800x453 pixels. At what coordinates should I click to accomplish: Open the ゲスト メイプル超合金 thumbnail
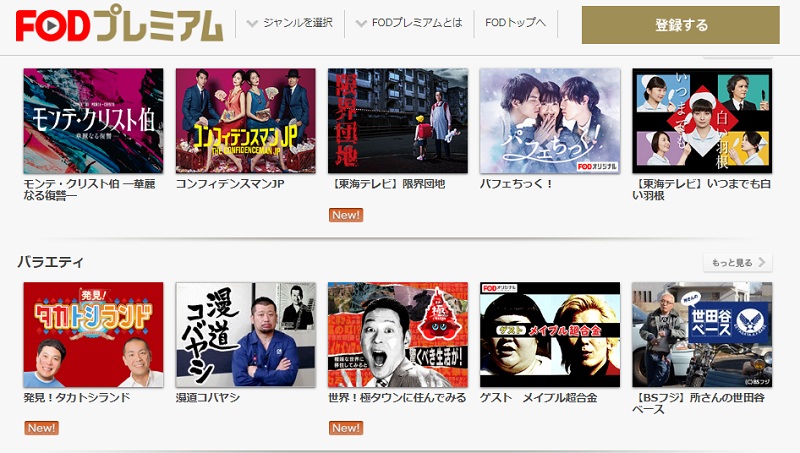click(549, 335)
